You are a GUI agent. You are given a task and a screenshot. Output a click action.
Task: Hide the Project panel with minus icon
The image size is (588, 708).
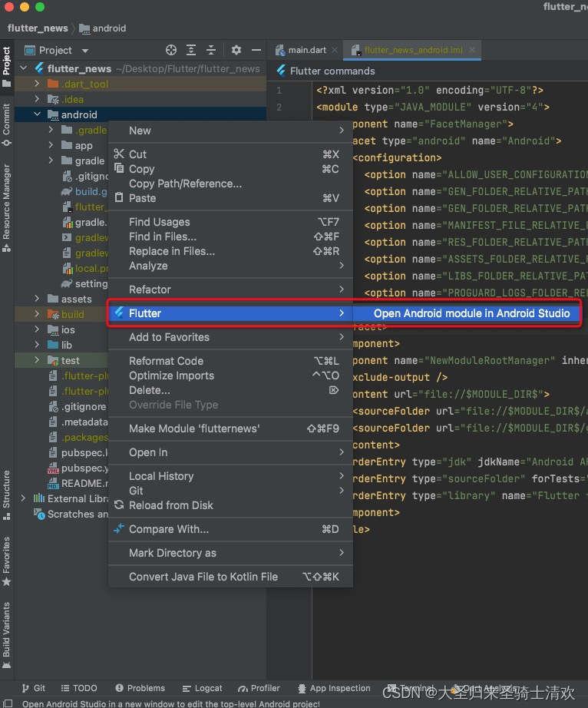click(x=256, y=50)
